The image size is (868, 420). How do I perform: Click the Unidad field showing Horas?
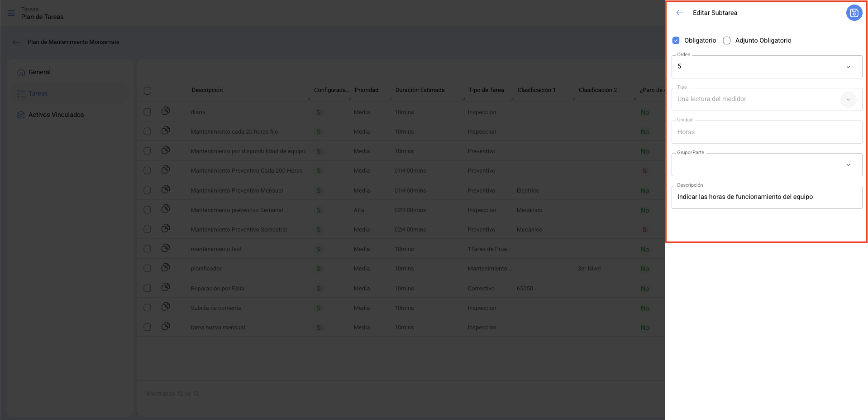[767, 132]
